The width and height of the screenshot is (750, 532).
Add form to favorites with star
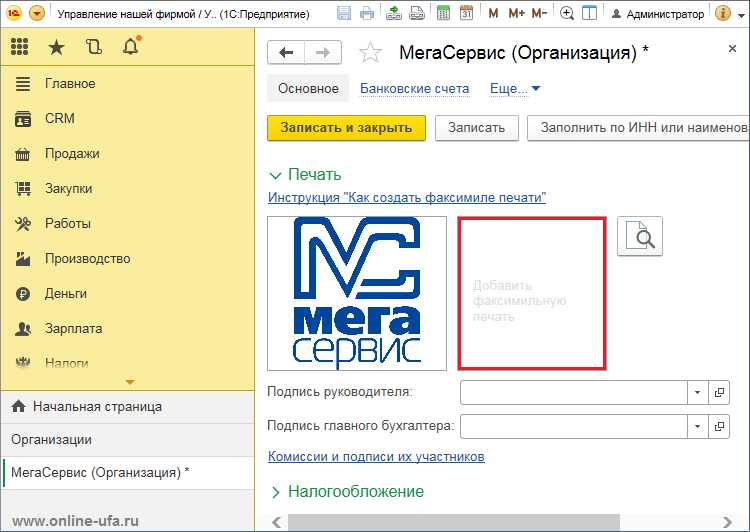click(370, 52)
